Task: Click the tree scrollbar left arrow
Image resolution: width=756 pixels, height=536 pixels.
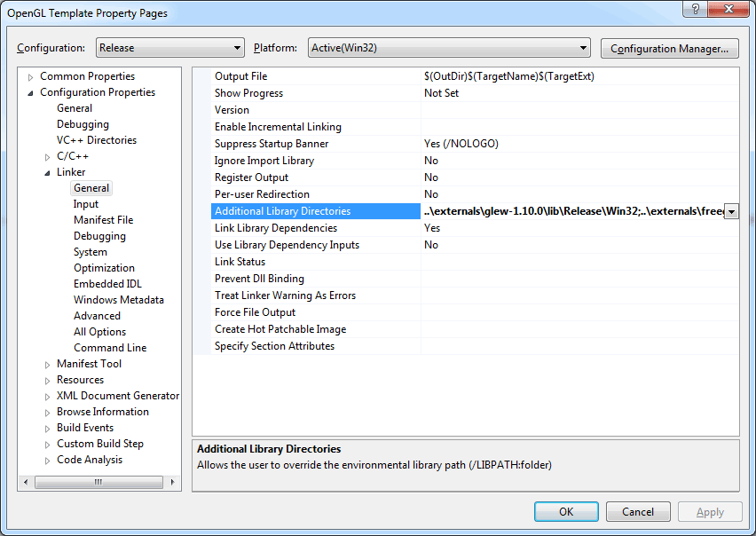Action: point(26,482)
